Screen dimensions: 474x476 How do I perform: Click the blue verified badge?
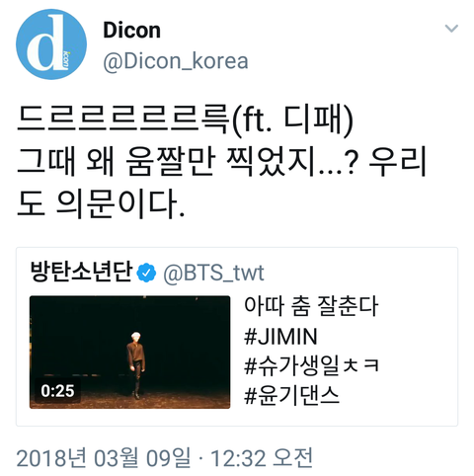tap(146, 273)
